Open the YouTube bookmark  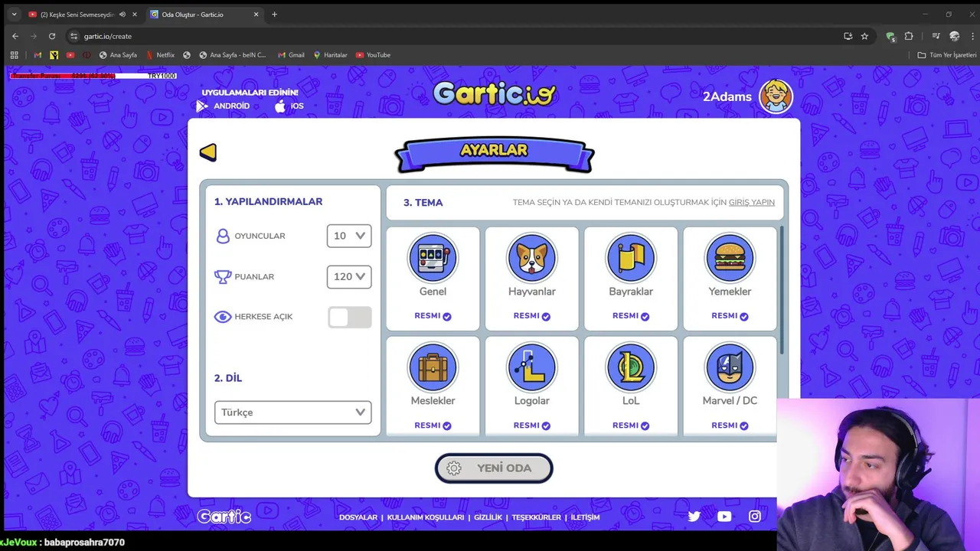point(373,55)
